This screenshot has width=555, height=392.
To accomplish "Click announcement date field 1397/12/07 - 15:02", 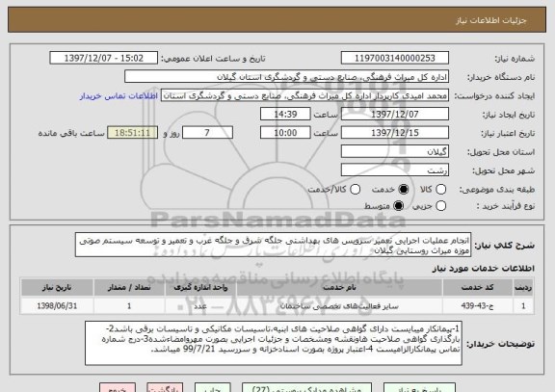I will point(104,58).
